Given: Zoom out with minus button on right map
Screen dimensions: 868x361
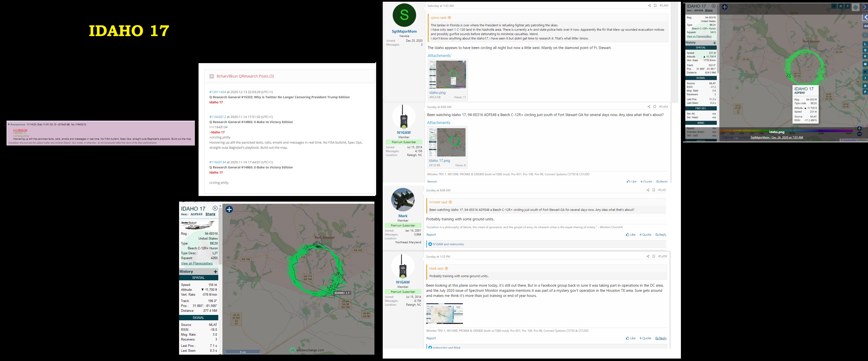Looking at the screenshot, I should pyautogui.click(x=859, y=134).
